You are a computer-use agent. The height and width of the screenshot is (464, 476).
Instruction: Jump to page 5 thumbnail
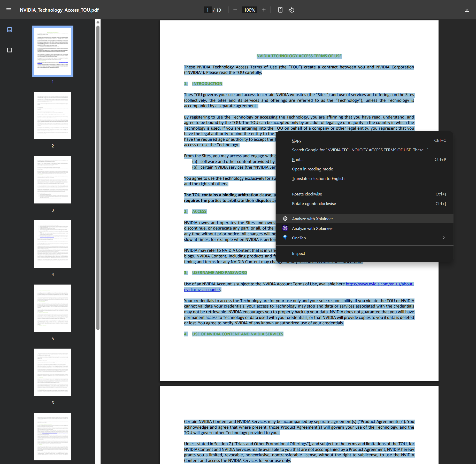coord(53,308)
